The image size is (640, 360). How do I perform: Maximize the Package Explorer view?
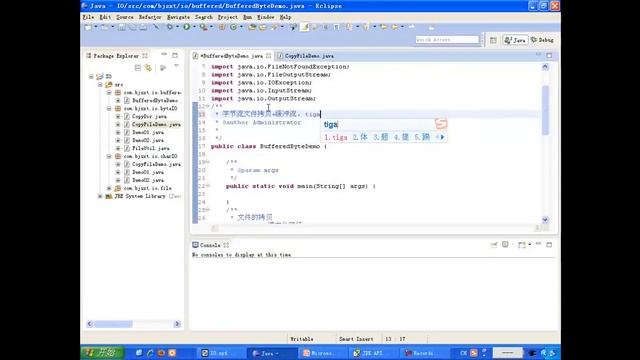[x=175, y=55]
